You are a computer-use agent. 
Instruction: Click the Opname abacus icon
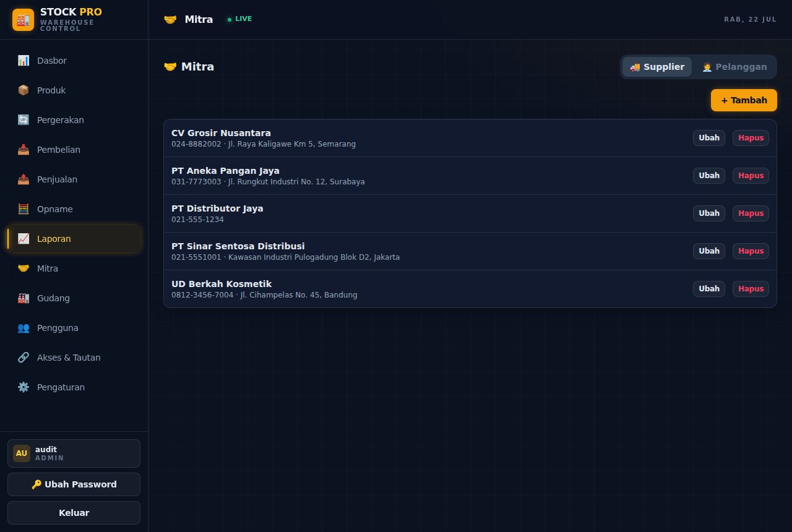point(24,209)
